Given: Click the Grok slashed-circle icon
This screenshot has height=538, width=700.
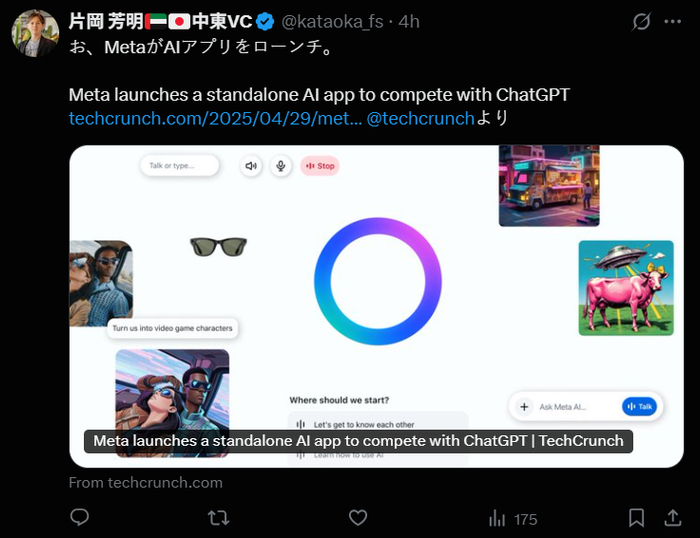Looking at the screenshot, I should coord(641,21).
